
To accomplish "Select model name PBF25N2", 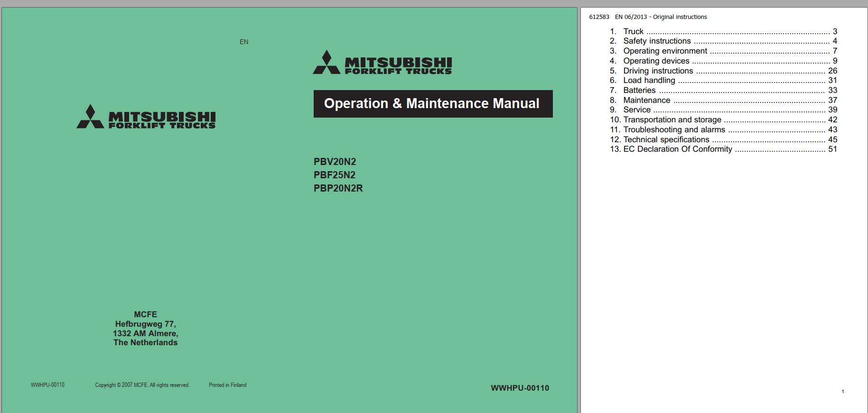I will 335,175.
